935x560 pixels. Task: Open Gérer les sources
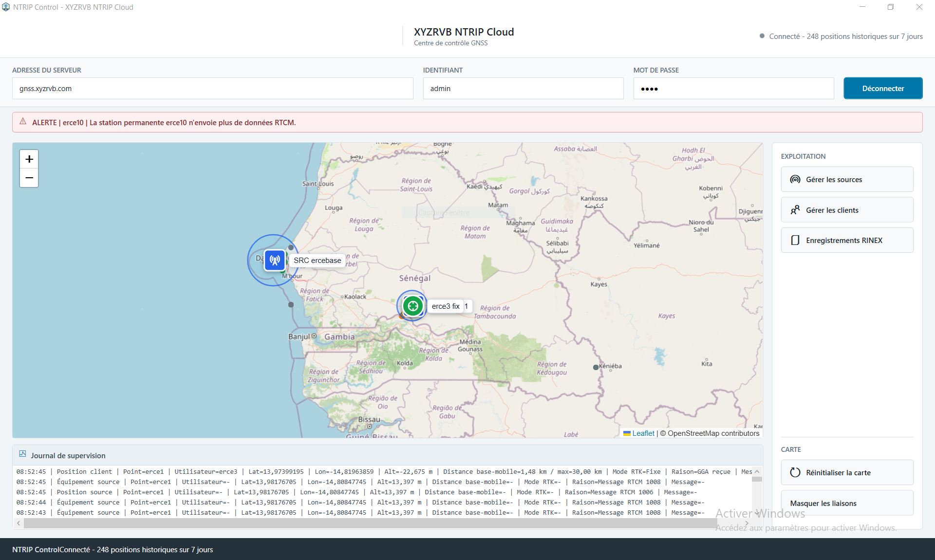click(847, 179)
